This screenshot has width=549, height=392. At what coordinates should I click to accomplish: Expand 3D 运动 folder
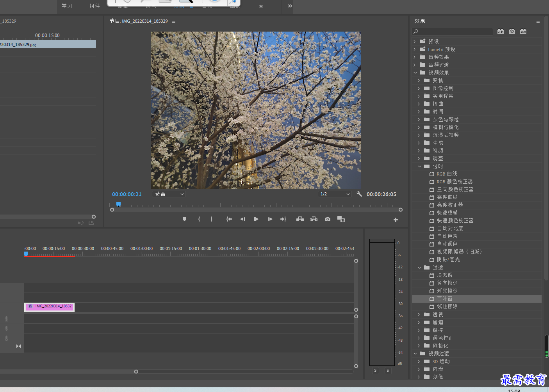[419, 361]
